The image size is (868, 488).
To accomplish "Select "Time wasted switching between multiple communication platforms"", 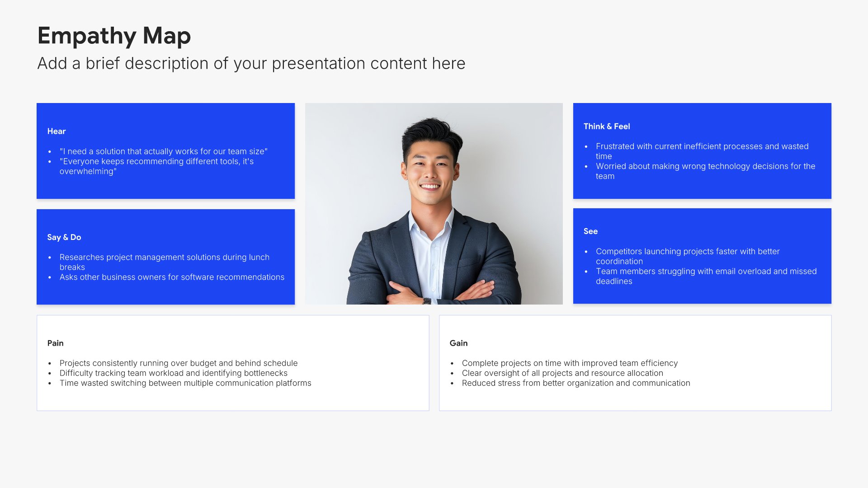I will tap(185, 383).
